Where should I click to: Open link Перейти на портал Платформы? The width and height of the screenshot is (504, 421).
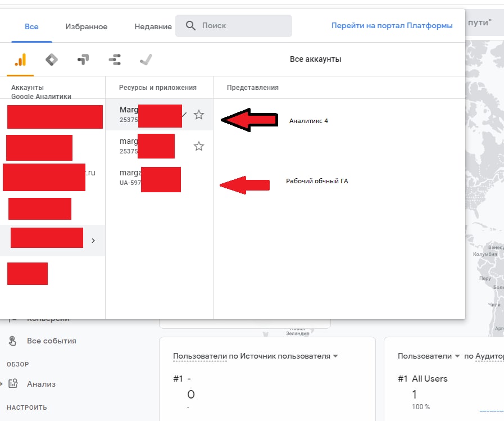[392, 25]
